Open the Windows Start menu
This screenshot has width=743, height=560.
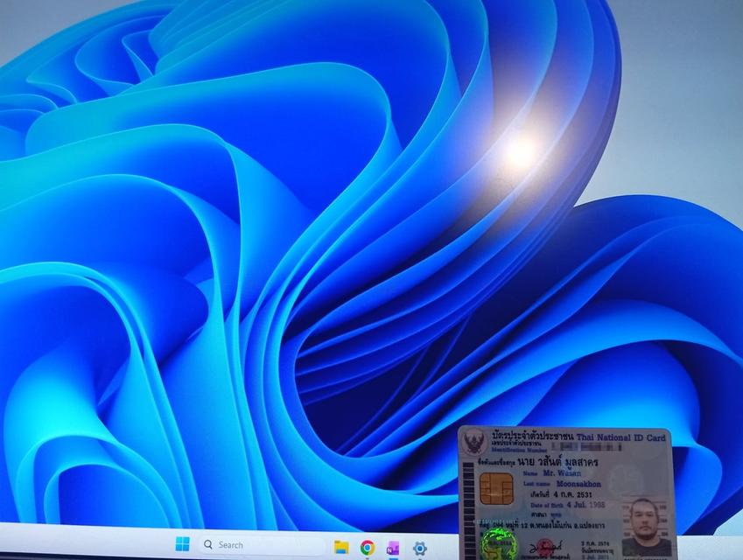pos(182,544)
